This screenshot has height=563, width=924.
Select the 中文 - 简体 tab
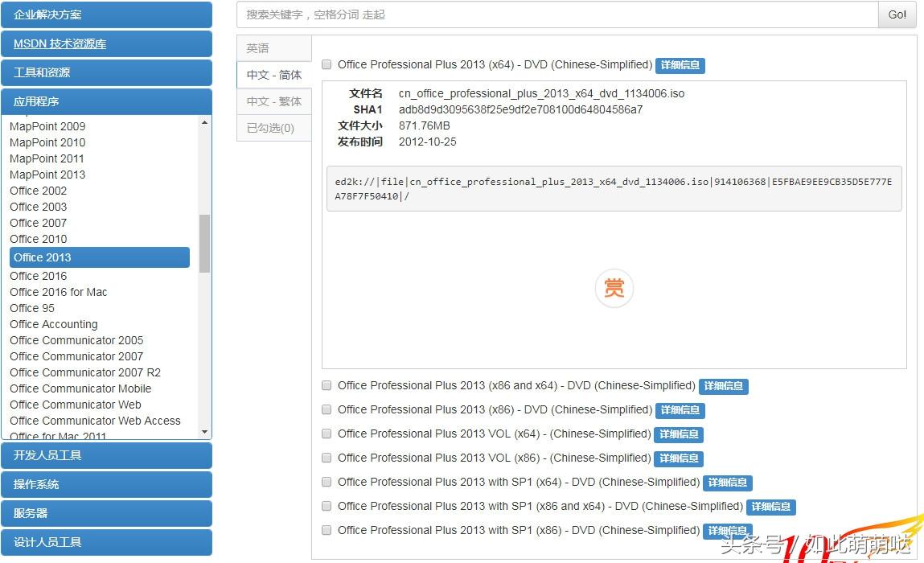tap(274, 75)
